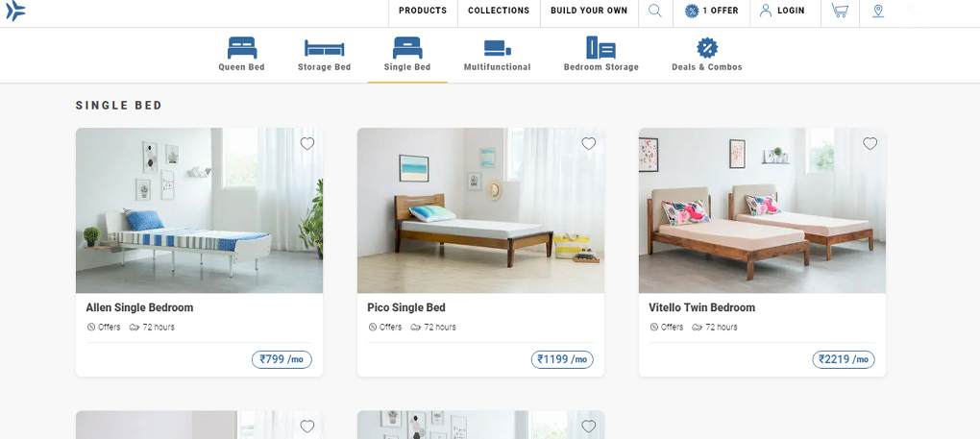The width and height of the screenshot is (980, 439).
Task: Open the Deals & Combos badge icon
Action: pyautogui.click(x=707, y=47)
